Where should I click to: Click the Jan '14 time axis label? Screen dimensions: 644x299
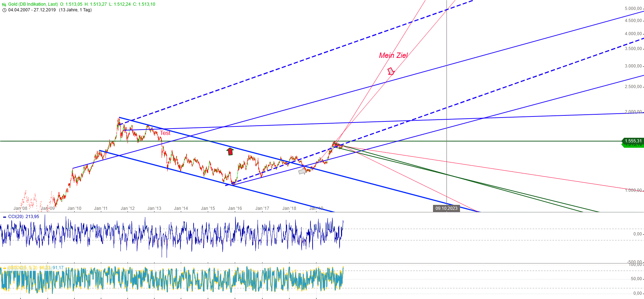(x=181, y=208)
